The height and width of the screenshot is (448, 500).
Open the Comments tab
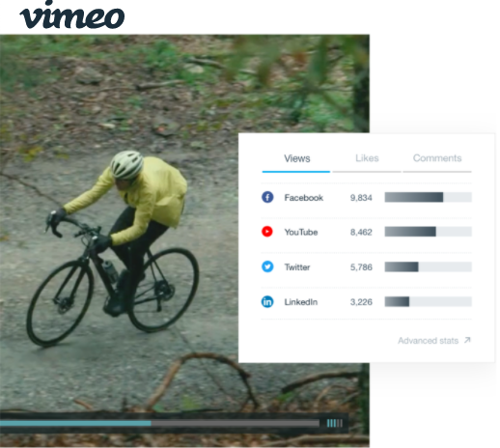click(x=437, y=158)
